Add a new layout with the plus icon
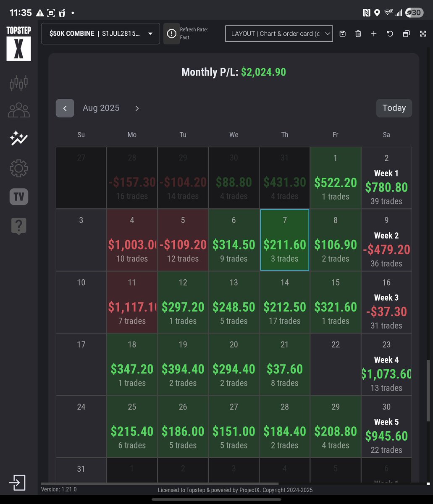The width and height of the screenshot is (433, 504). pos(374,34)
